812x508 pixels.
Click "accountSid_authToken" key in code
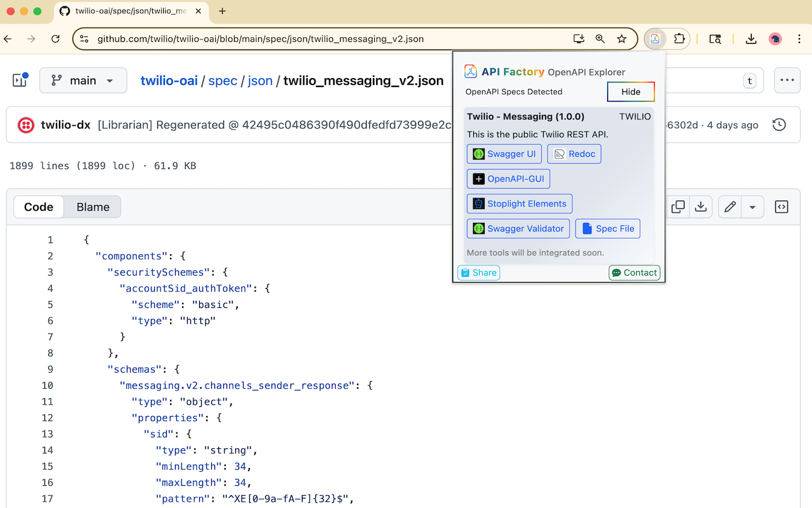tap(185, 288)
